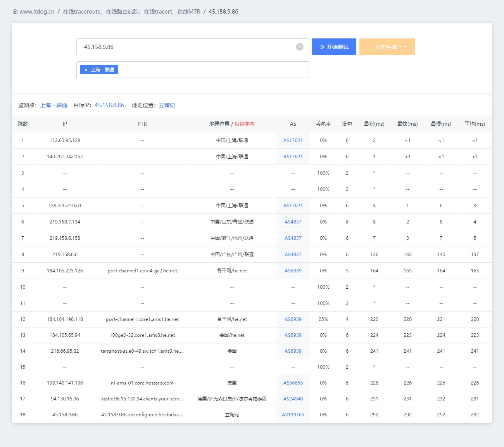Click the 开始测试 button

334,47
